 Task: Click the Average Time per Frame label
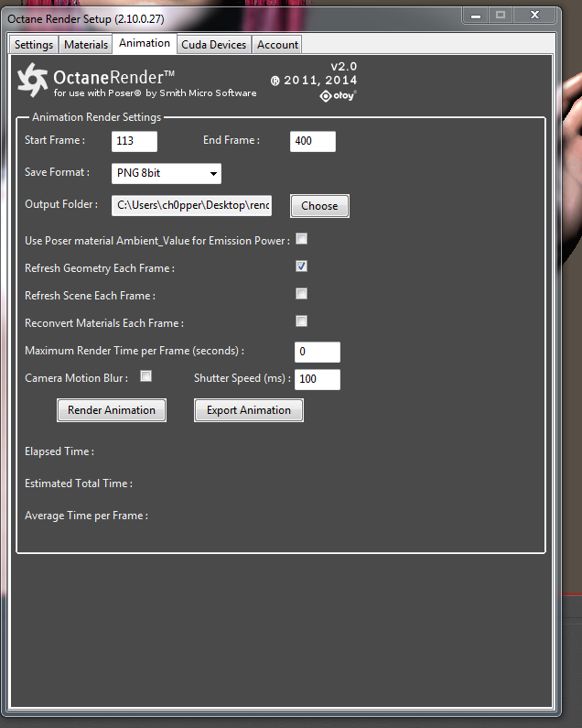point(86,516)
